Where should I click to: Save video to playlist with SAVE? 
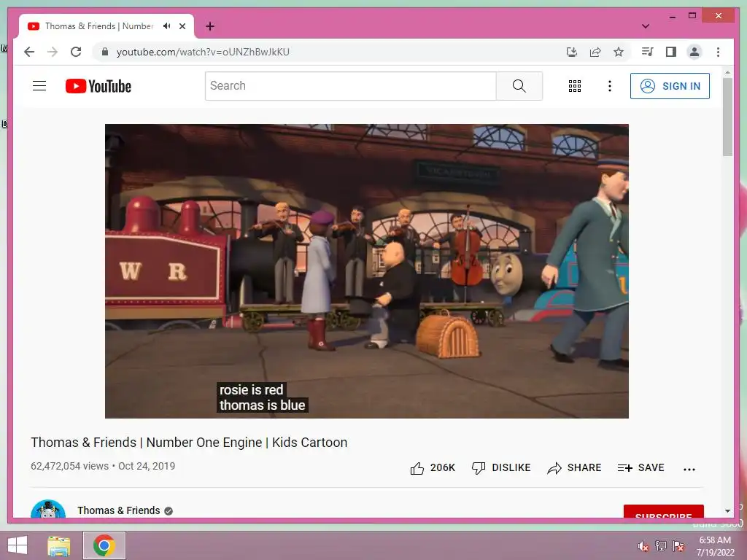coord(640,468)
